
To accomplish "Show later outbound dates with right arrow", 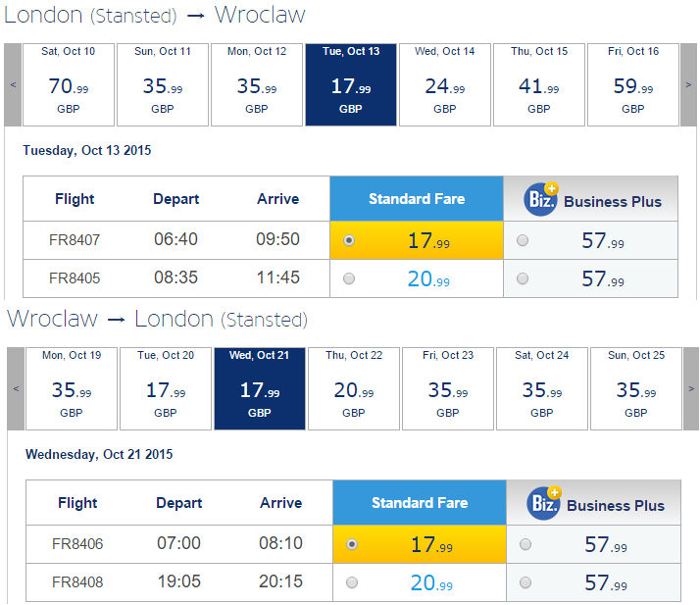I will [688, 85].
